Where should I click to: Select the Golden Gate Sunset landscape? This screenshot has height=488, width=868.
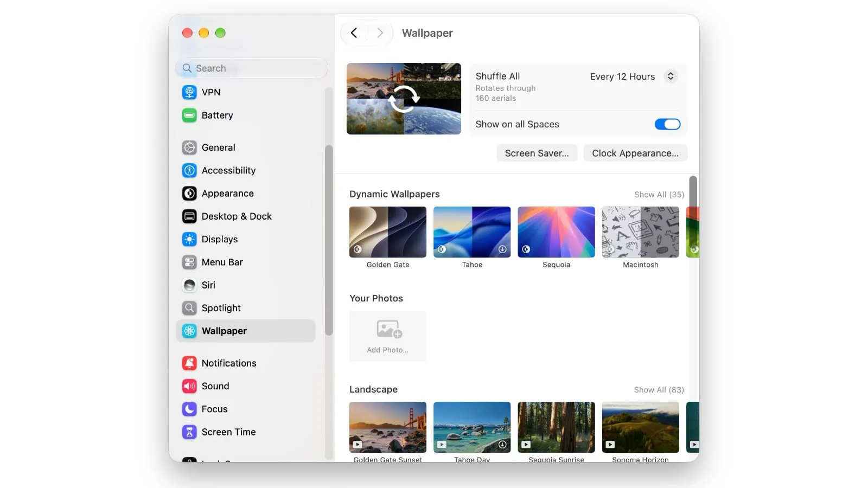point(388,427)
